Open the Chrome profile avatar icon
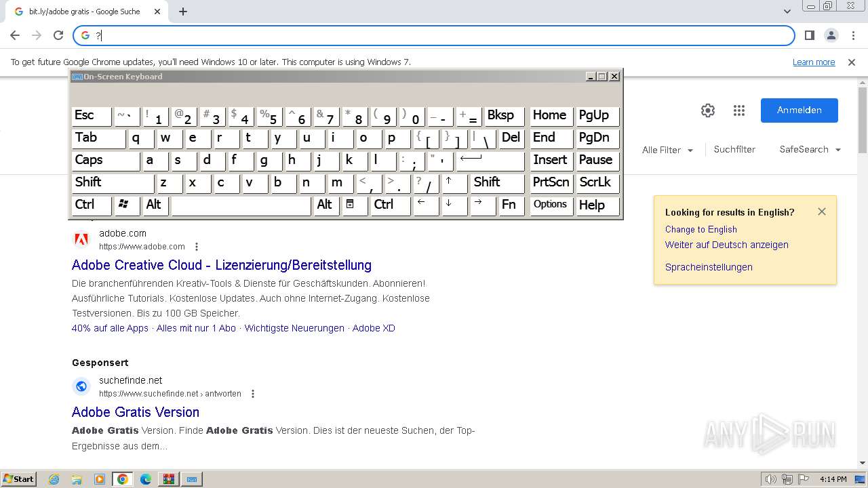Screen dimensions: 868x488 831,35
